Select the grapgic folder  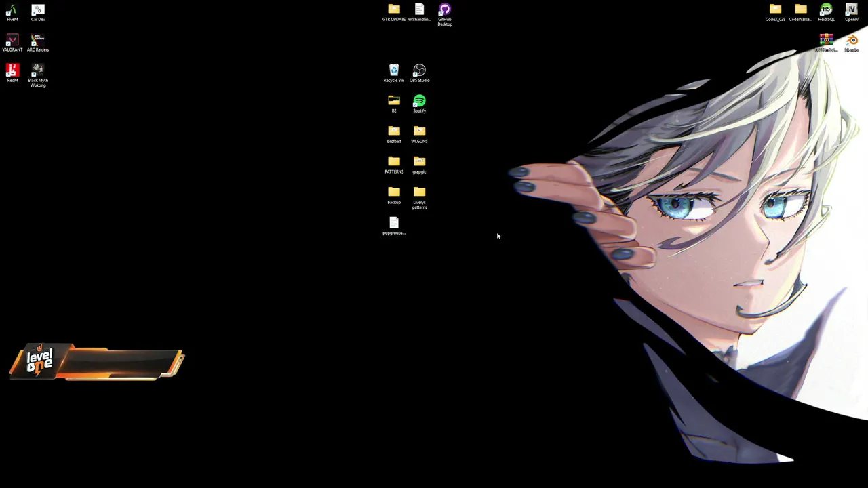coord(419,165)
